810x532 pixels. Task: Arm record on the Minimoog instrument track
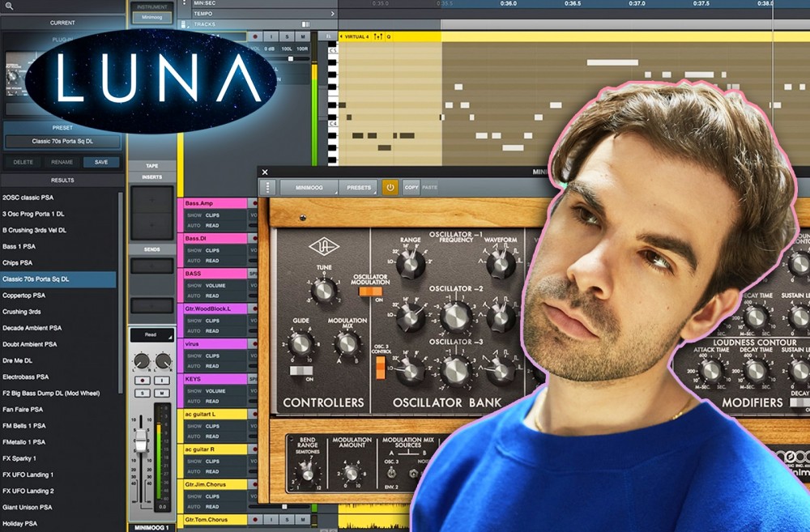click(x=254, y=36)
